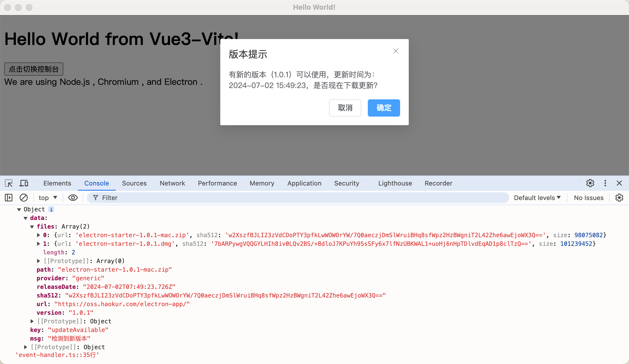This screenshot has width=629, height=364.
Task: Collapse the files Array(2) node
Action: 32,227
